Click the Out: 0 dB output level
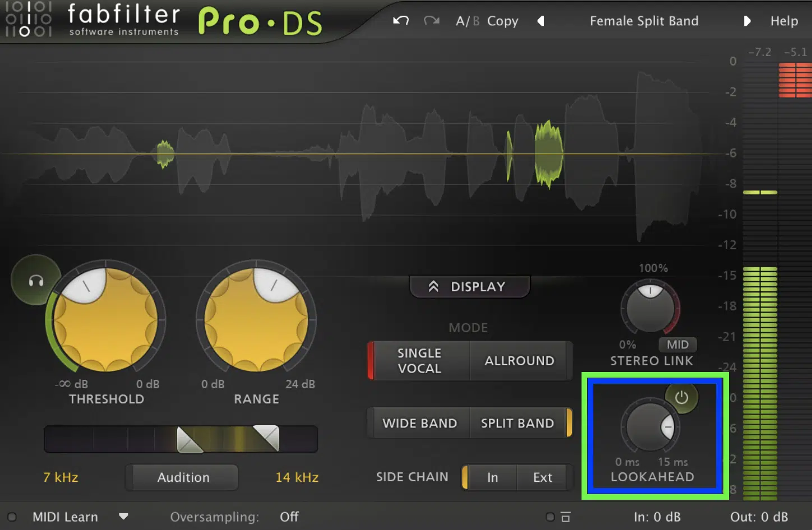This screenshot has width=812, height=530. point(759,517)
